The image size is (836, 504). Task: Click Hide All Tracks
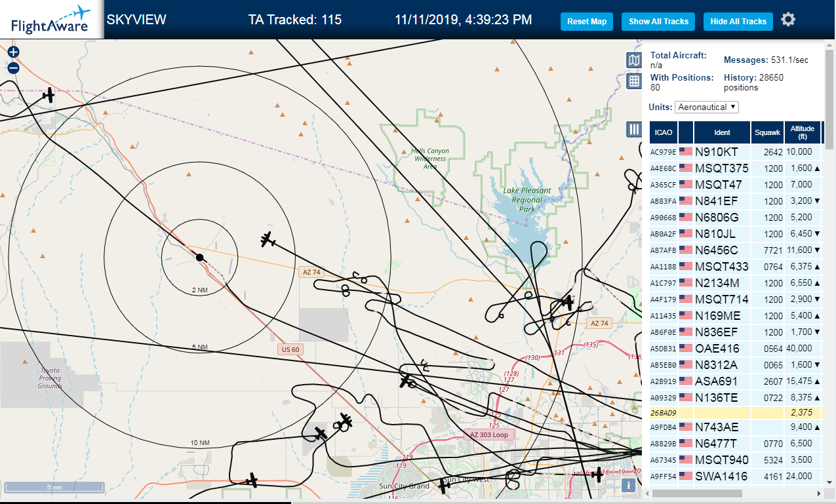coord(738,21)
